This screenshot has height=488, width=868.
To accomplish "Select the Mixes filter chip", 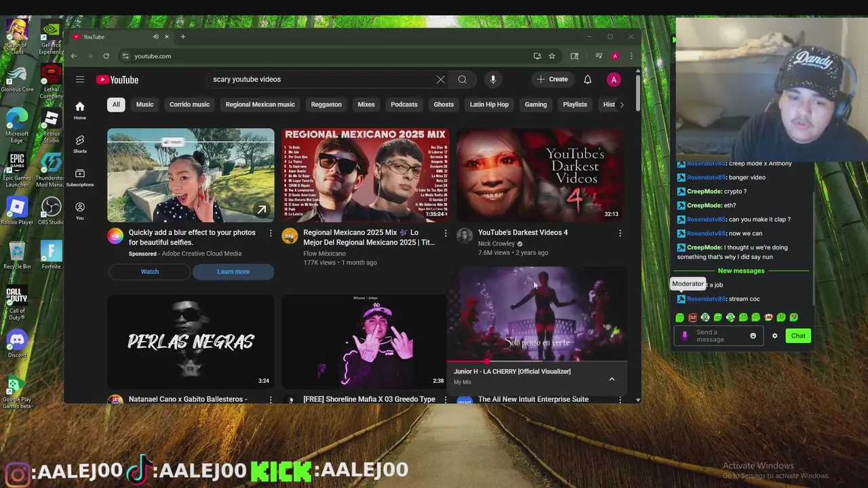I will [366, 104].
